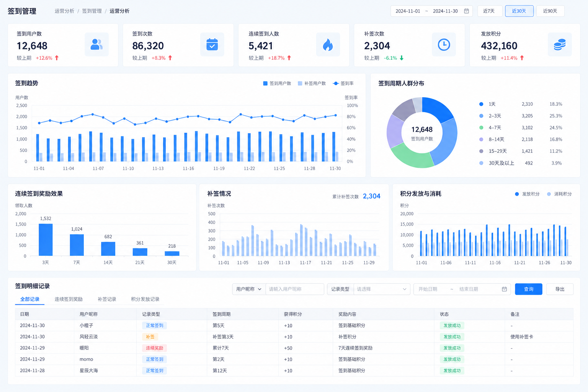Click the 补签 tag in 风轻云淡 row

click(x=150, y=337)
